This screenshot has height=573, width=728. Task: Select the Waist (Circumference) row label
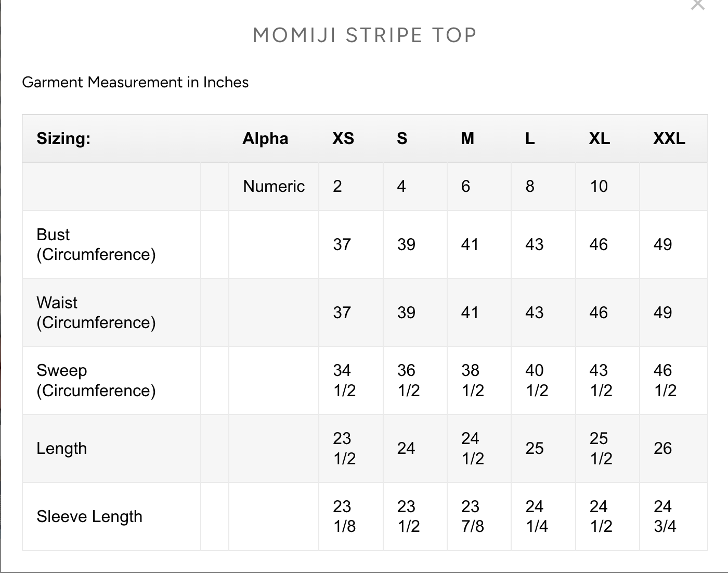coord(96,312)
